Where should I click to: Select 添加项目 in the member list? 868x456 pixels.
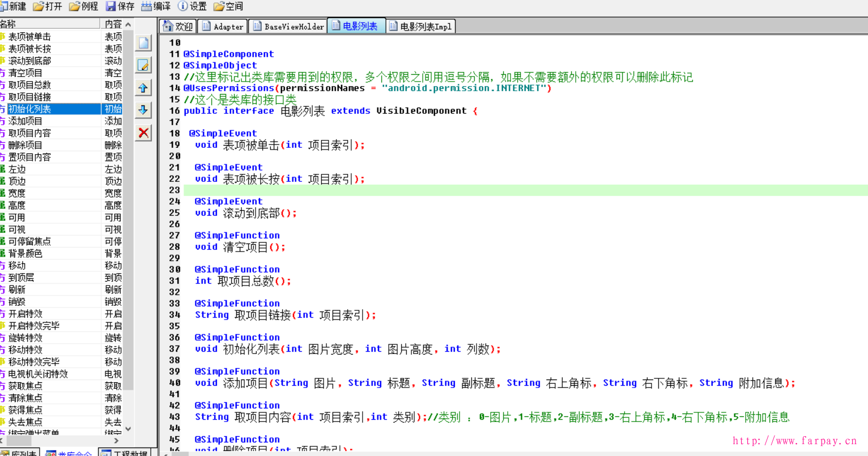[25, 121]
